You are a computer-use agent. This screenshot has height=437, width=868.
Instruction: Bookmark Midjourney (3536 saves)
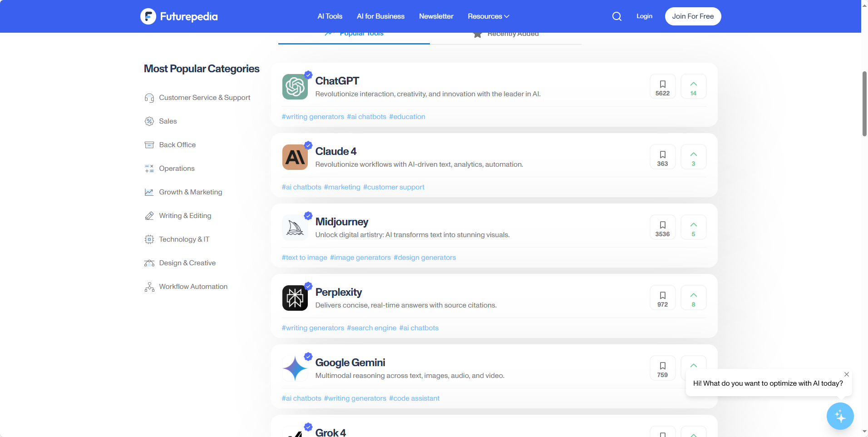(x=662, y=227)
